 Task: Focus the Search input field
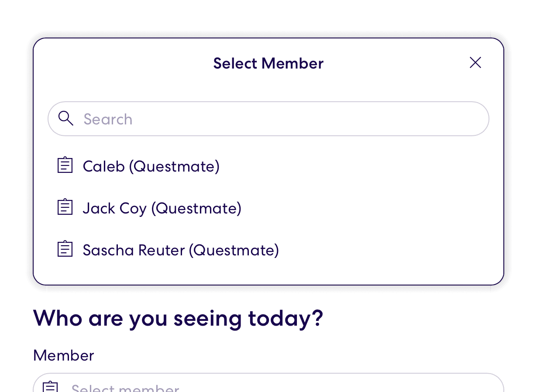(279, 119)
